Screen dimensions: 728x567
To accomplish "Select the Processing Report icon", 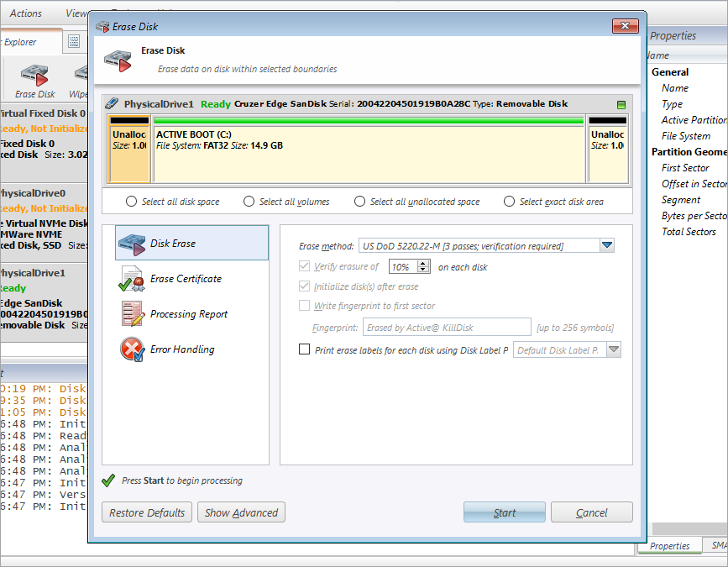I will (132, 314).
